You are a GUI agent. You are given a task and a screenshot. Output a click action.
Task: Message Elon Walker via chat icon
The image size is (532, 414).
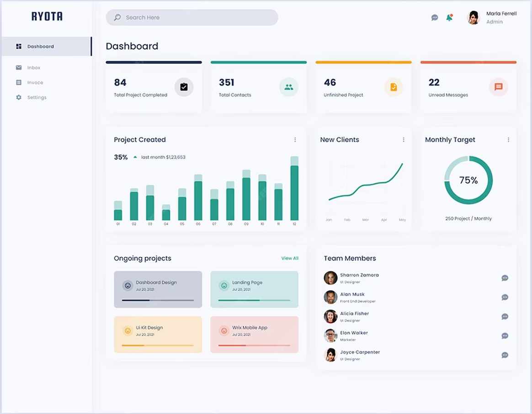pyautogui.click(x=505, y=336)
